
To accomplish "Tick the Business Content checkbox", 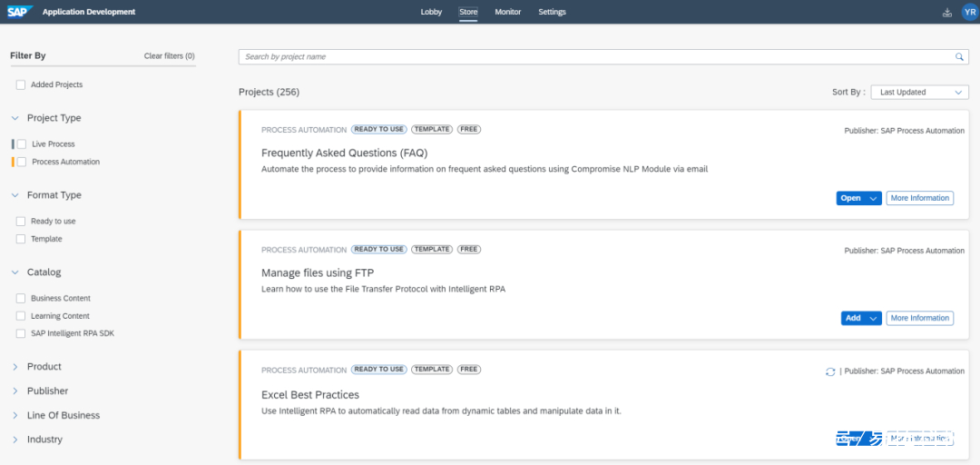I will pos(21,299).
